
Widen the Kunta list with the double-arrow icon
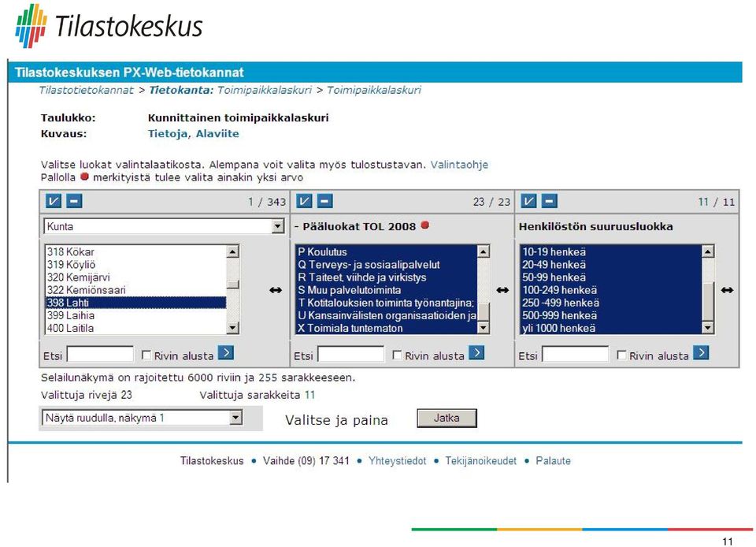276,290
